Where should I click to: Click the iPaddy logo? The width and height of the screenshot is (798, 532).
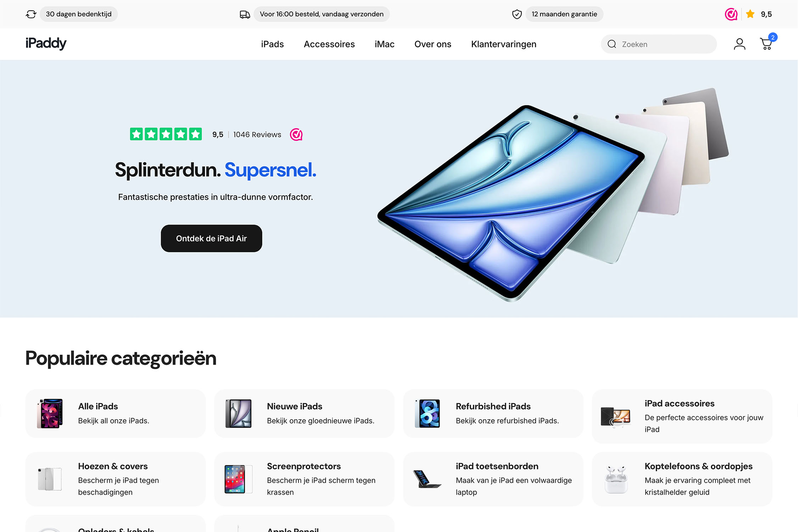tap(46, 43)
